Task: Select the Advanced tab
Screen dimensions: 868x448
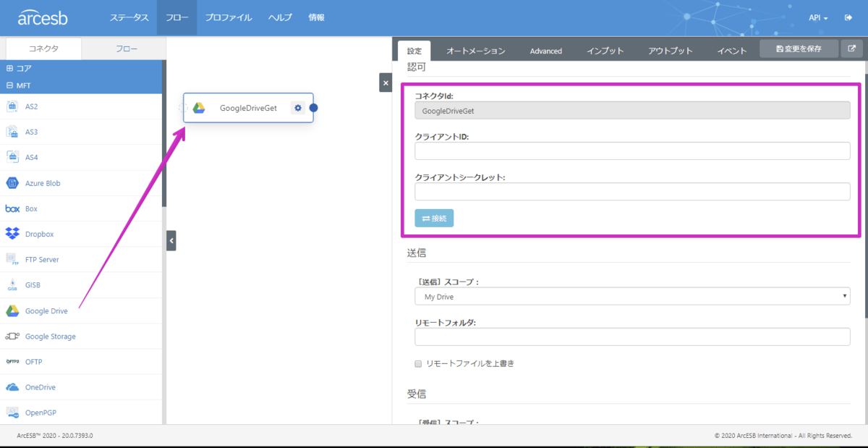Action: pyautogui.click(x=545, y=51)
